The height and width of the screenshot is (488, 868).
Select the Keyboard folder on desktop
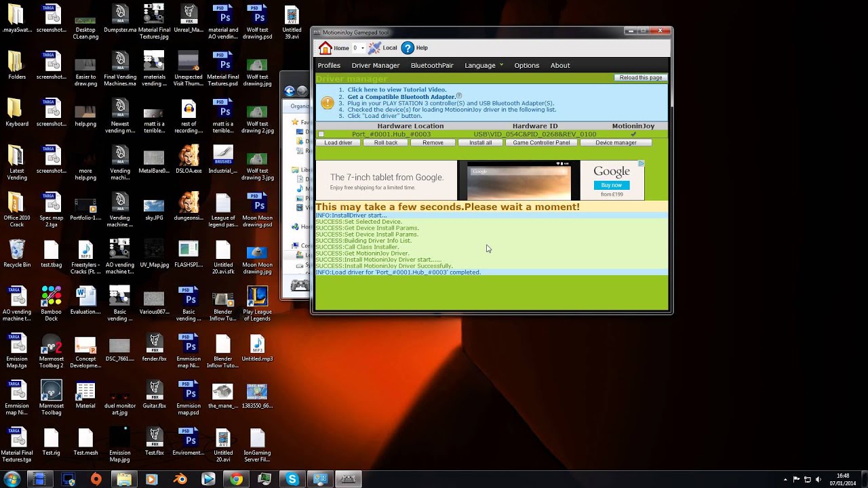pos(17,113)
